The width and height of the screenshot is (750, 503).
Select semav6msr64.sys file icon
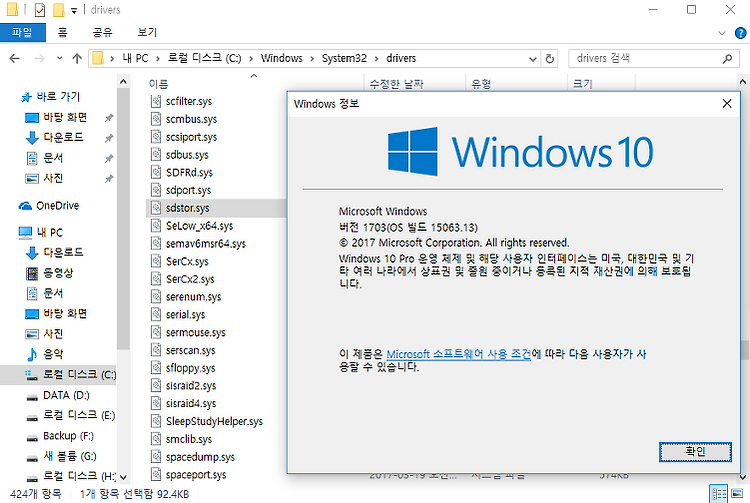(x=155, y=243)
